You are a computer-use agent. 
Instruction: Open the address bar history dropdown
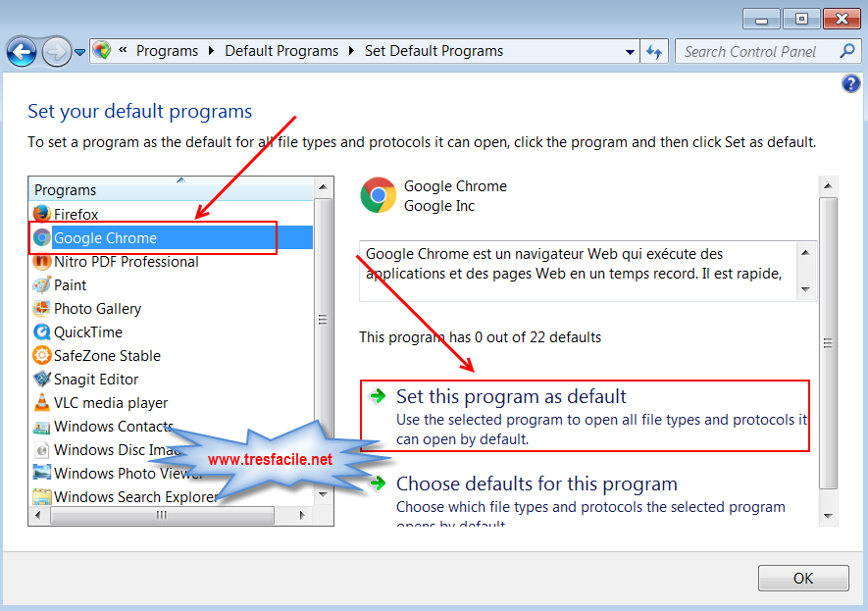coord(630,52)
